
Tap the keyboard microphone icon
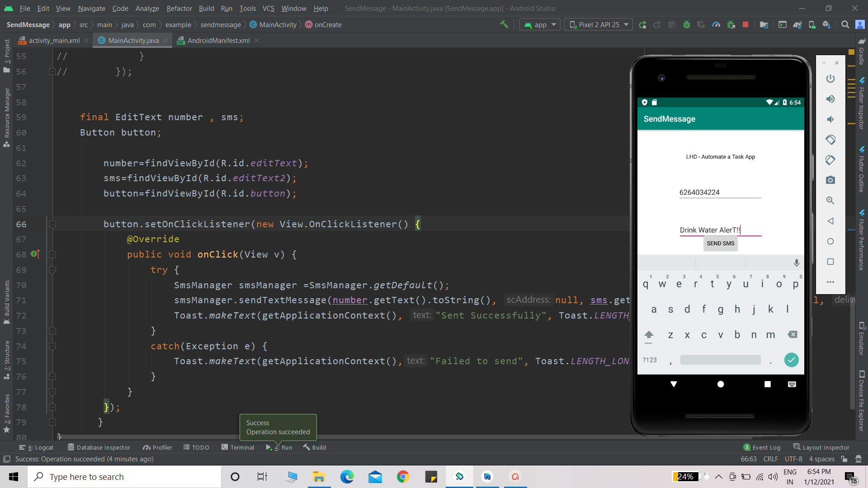point(796,263)
